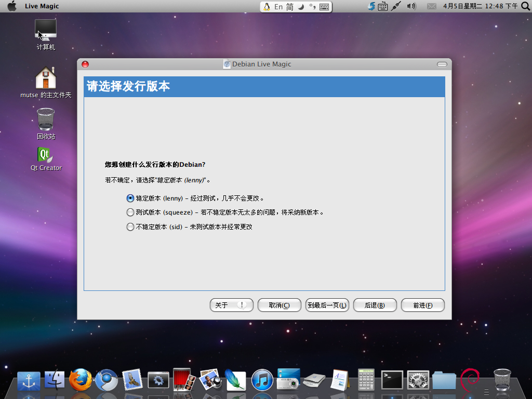Open the Spotlight search magnifier
The height and width of the screenshot is (399, 532).
click(526, 6)
